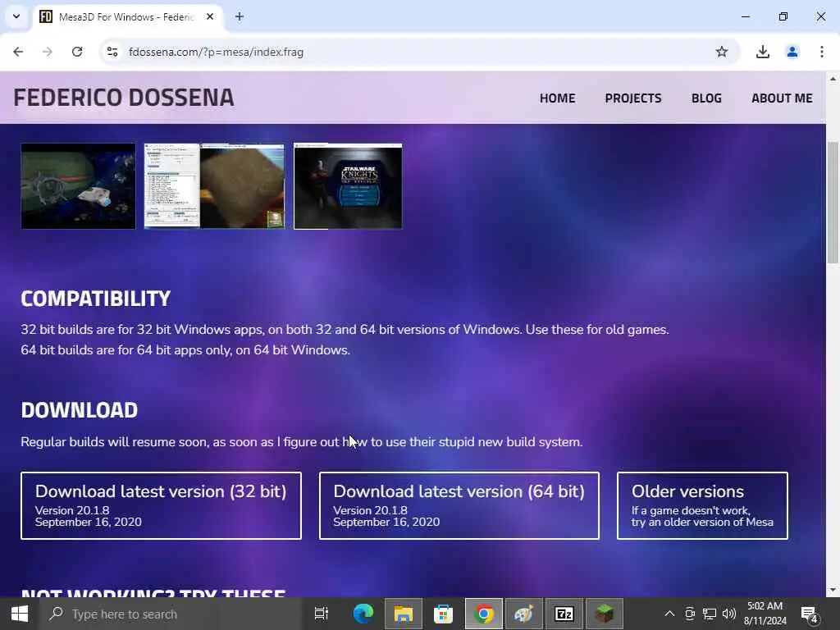Launch Microsoft Edge from the taskbar
Viewport: 840px width, 630px height.
pos(363,614)
